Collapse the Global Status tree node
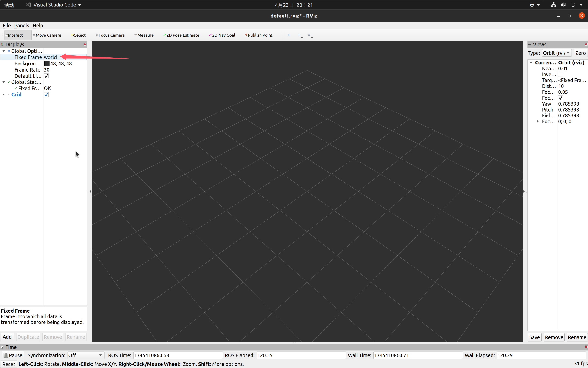 pos(4,82)
